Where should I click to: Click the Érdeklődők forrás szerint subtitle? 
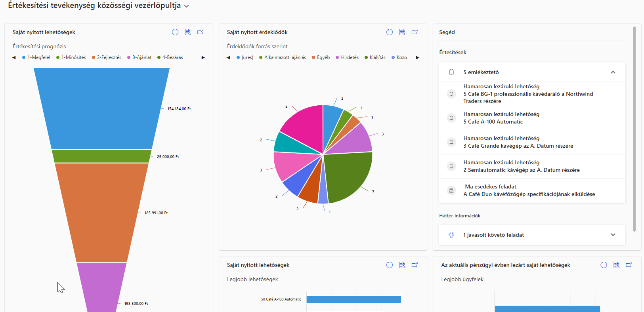click(257, 46)
